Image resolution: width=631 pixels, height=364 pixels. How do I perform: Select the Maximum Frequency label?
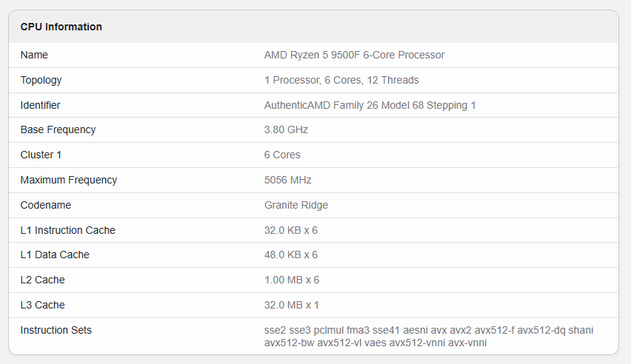pos(69,180)
